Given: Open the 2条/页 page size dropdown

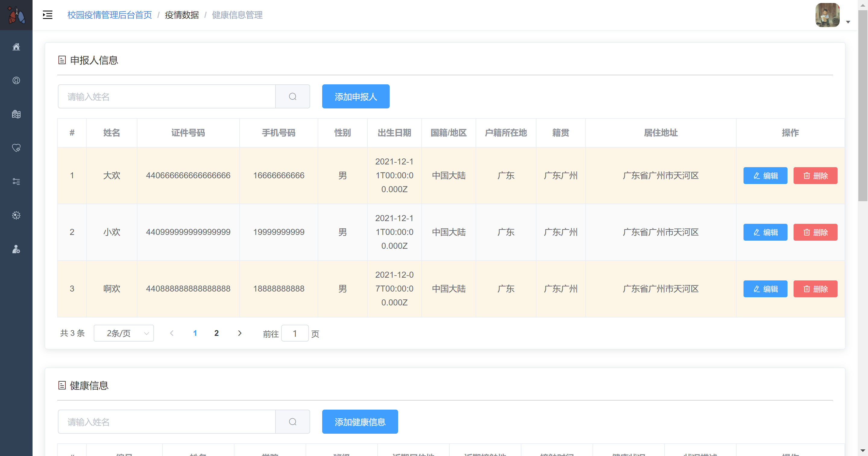Looking at the screenshot, I should click(x=124, y=333).
